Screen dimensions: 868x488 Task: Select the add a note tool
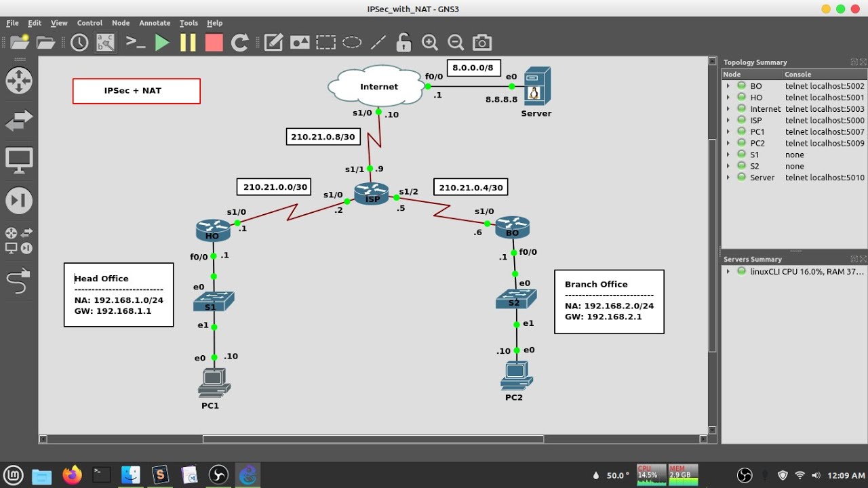click(x=273, y=43)
